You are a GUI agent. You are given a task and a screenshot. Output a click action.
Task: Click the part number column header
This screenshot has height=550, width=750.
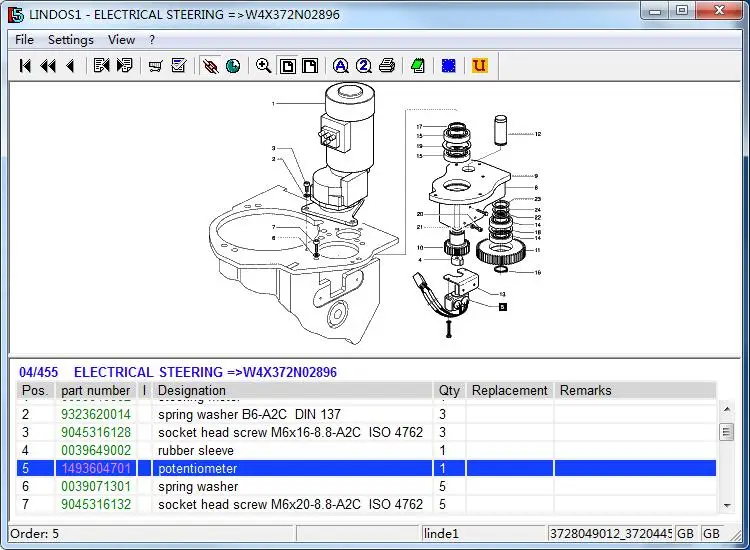point(96,390)
